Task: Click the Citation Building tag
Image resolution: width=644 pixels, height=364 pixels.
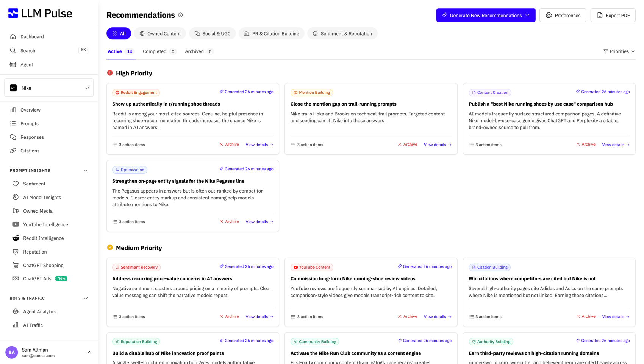Action: (x=489, y=268)
